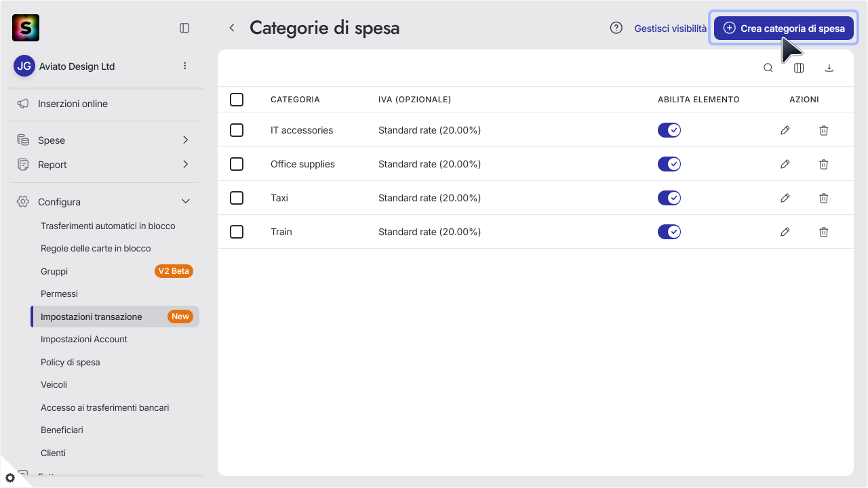Click the ABILITA ELEMENTO column header
The width and height of the screenshot is (868, 488).
click(x=698, y=100)
